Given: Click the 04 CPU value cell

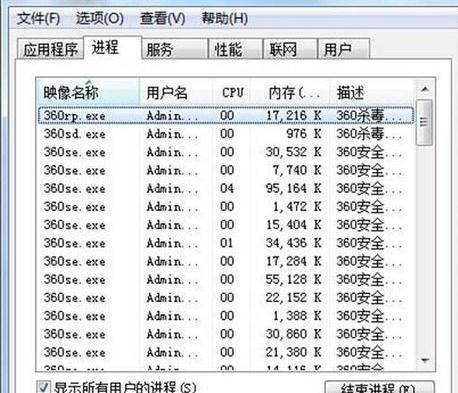Looking at the screenshot, I should (x=227, y=189).
